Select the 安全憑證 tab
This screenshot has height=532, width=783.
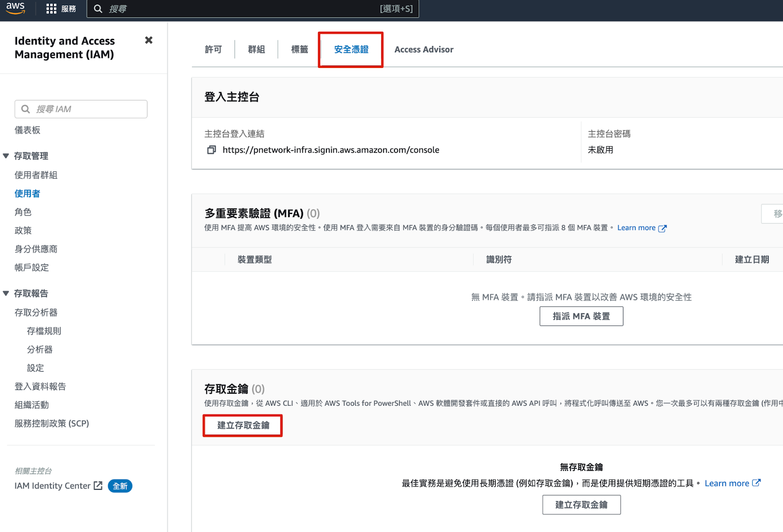(x=351, y=49)
